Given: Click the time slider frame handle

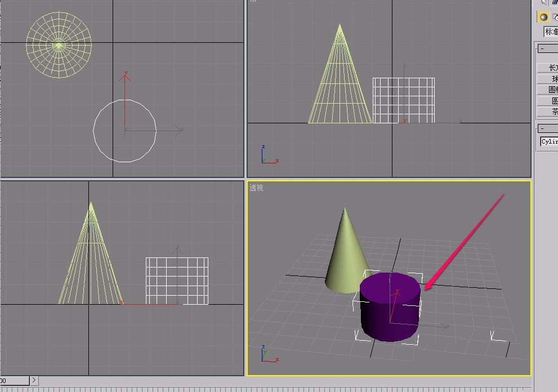Looking at the screenshot, I should point(14,381).
